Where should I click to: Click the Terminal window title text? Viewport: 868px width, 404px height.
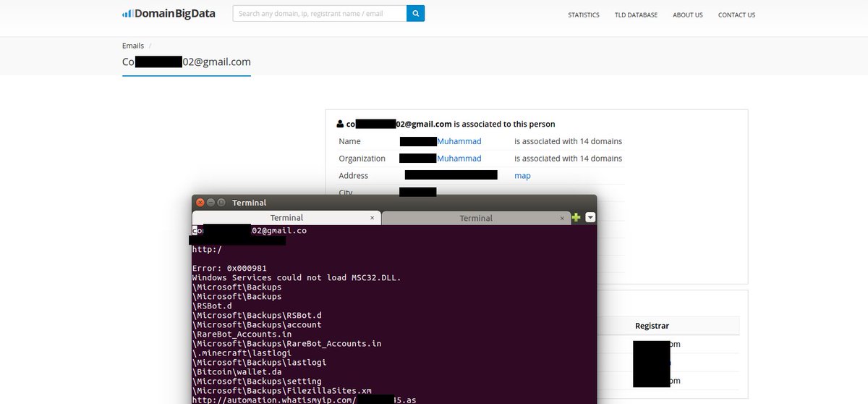250,203
